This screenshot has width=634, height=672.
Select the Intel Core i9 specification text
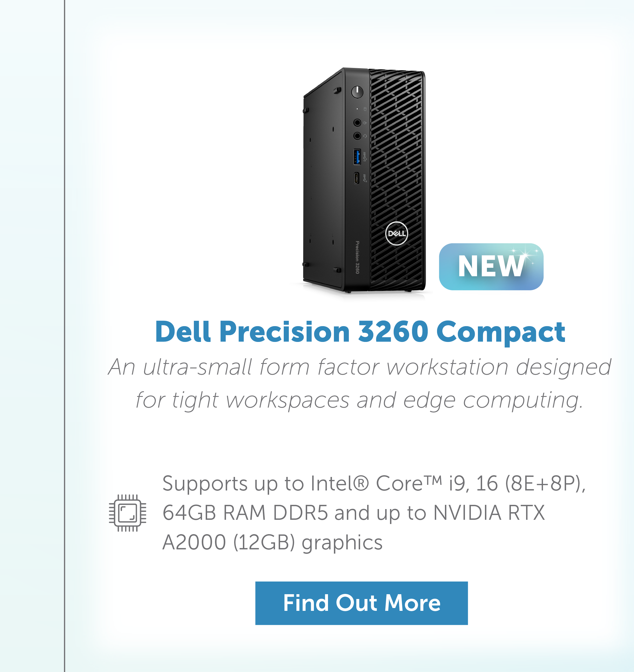374,483
